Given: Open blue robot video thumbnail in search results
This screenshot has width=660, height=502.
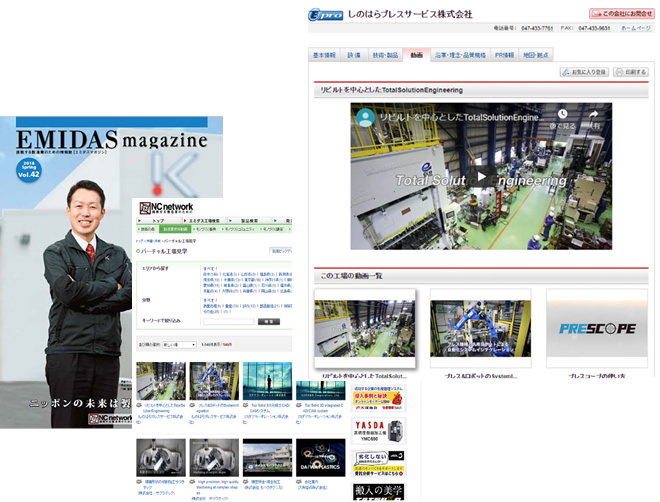Looking at the screenshot, I should (x=214, y=381).
